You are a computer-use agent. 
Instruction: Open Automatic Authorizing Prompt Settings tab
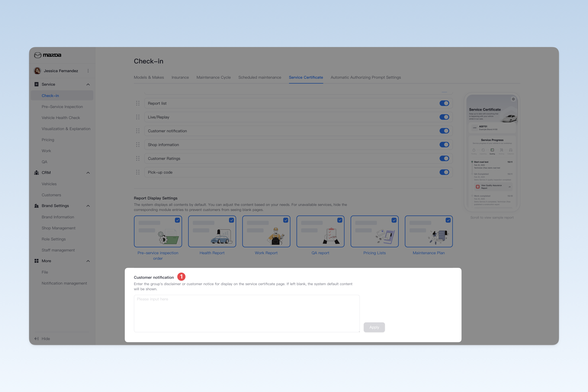366,77
